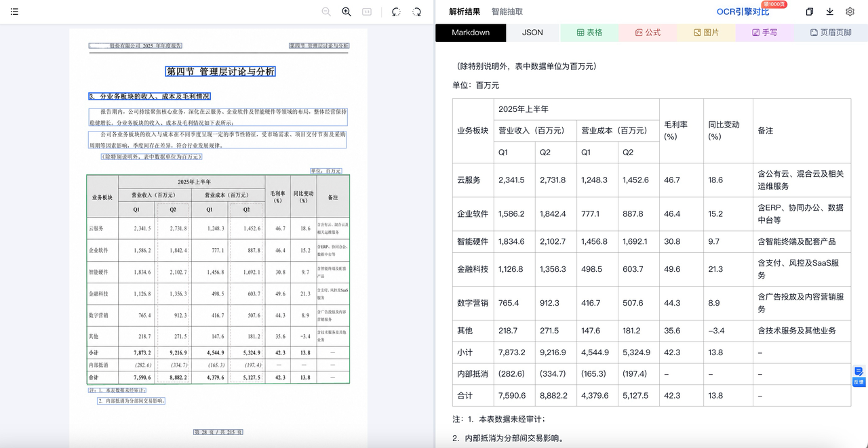Screen dimensions: 868x448
Task: Reset document to 1:1 scale
Action: 367,12
